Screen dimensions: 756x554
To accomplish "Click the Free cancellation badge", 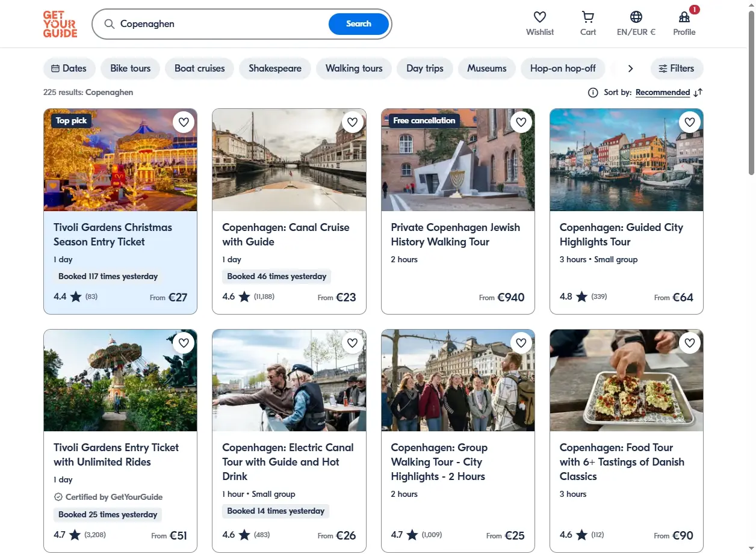I will pyautogui.click(x=424, y=121).
